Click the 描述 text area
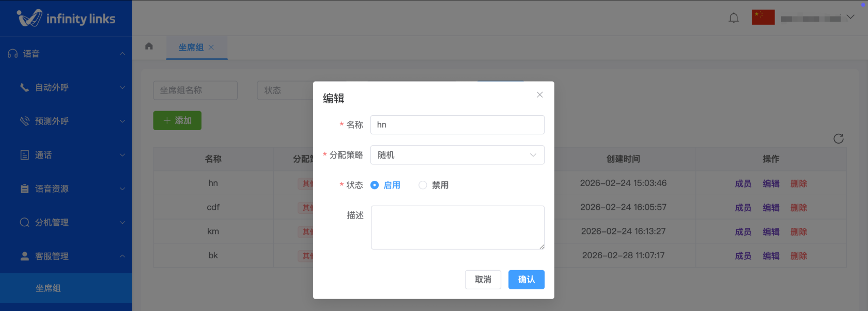 click(457, 227)
